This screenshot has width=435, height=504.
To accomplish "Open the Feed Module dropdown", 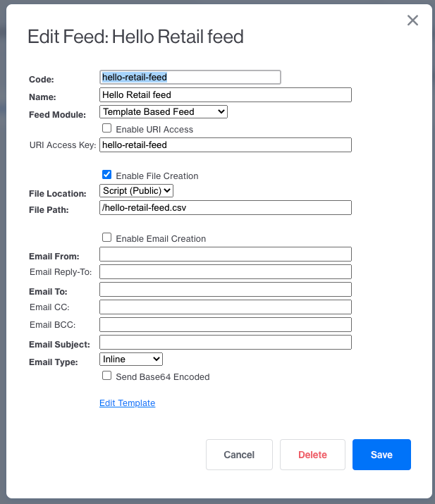I will point(164,111).
